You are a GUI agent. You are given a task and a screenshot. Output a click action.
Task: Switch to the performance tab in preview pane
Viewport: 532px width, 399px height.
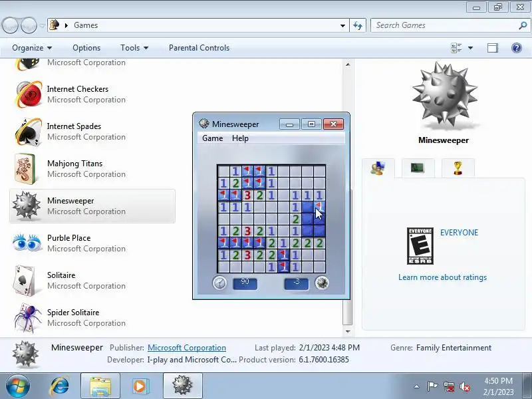(418, 168)
